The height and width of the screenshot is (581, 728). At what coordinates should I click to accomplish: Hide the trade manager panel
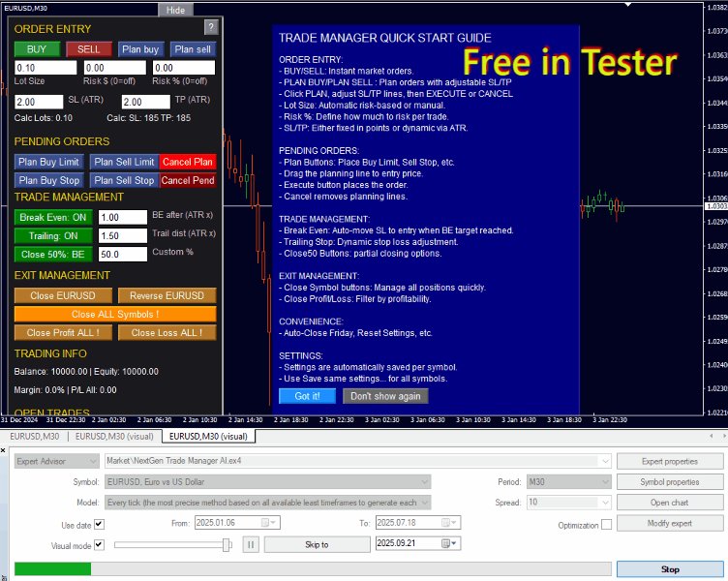[x=175, y=10]
